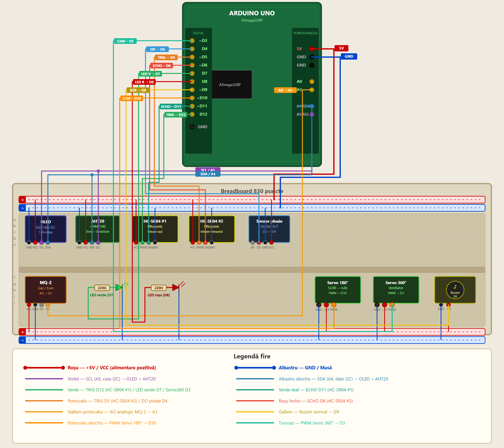Select the black ATmega328P chip block
The image size is (504, 448).
tap(232, 85)
